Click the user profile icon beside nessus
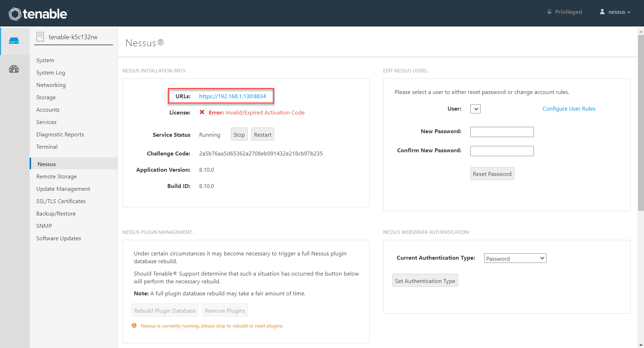This screenshot has height=348, width=644. tap(602, 12)
